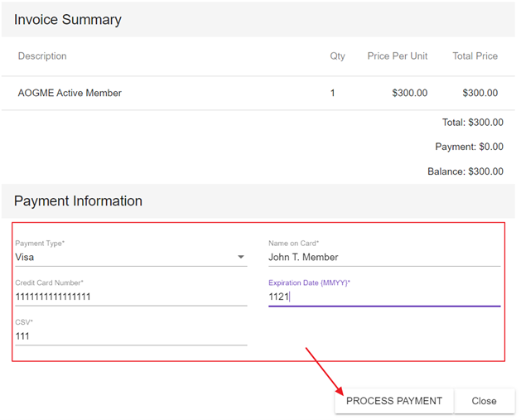Click the Payment Type label
This screenshot has width=521, height=420.
click(x=40, y=244)
